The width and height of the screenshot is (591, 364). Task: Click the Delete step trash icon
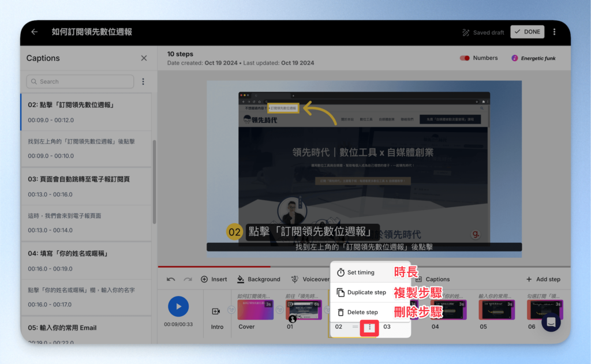coord(341,312)
